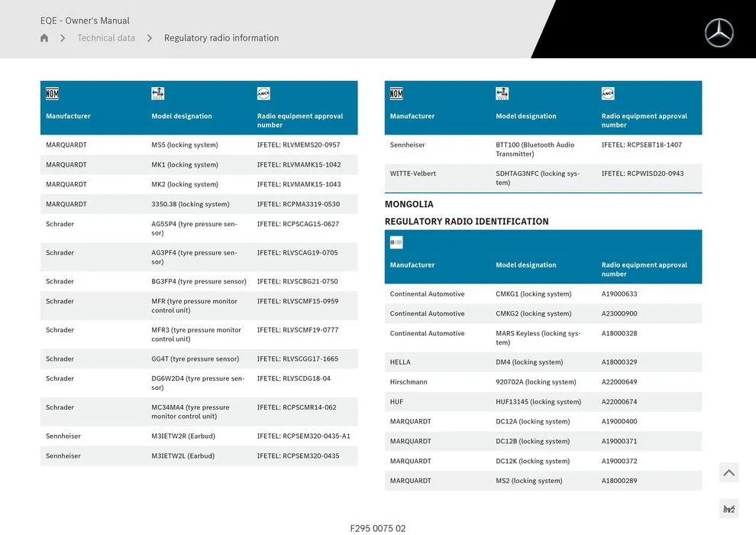Click the document number F295 0075 02
The height and width of the screenshot is (535, 756).
(378, 528)
